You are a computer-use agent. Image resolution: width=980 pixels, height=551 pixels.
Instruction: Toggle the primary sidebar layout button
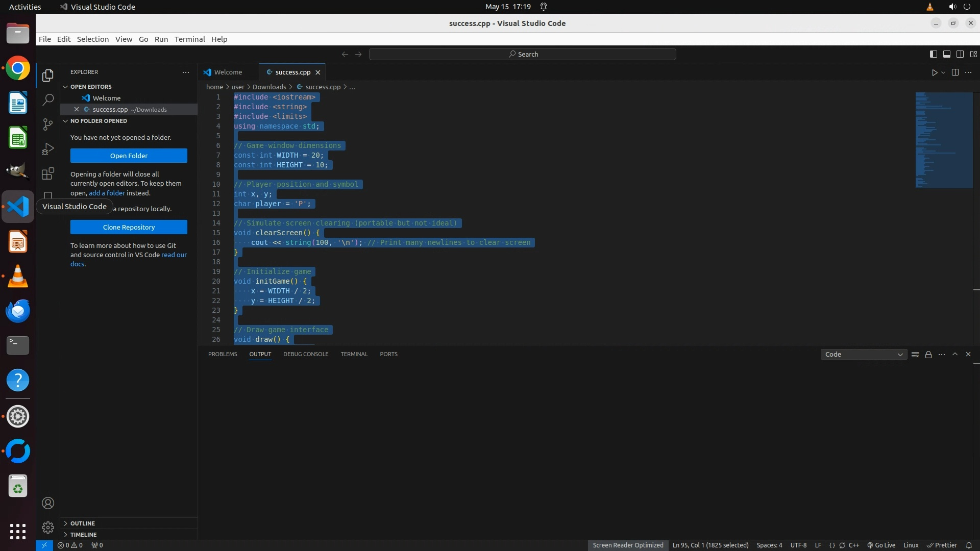tap(933, 54)
